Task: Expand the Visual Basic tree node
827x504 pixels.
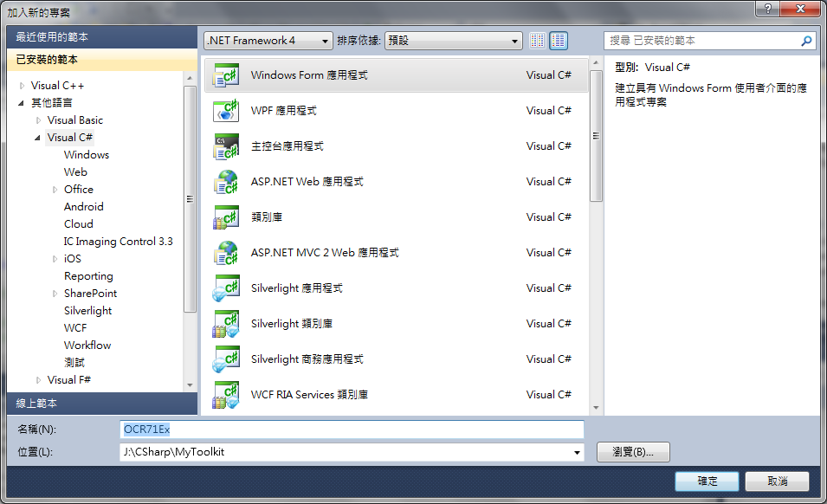Action: point(38,120)
